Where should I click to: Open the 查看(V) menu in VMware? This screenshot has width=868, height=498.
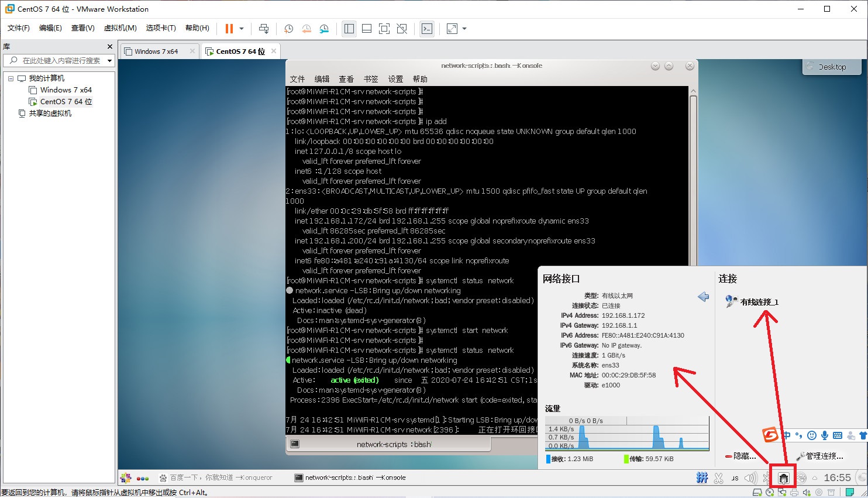point(83,28)
